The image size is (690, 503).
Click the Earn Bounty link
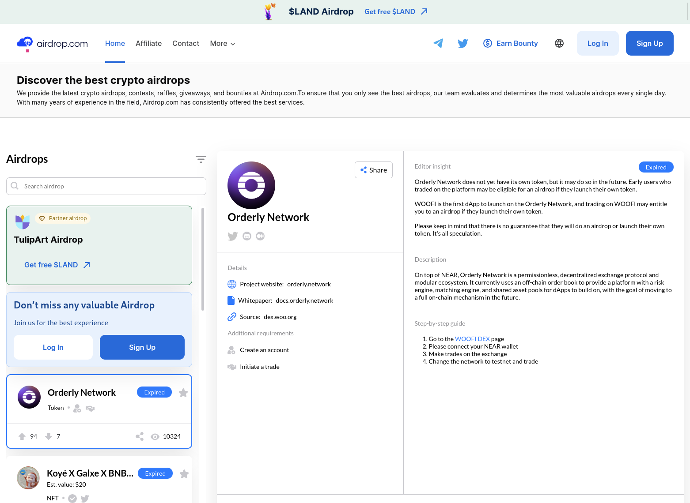pyautogui.click(x=510, y=43)
